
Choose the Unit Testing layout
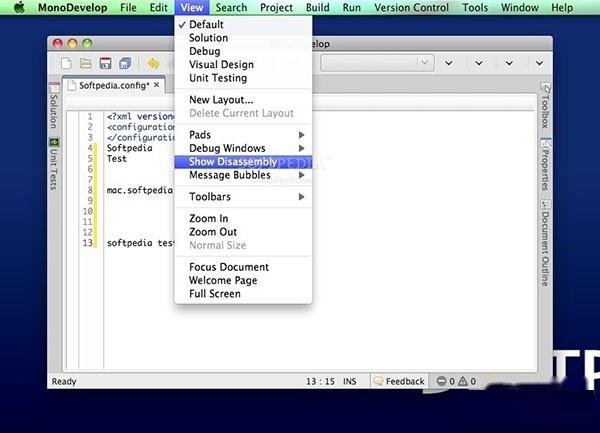(x=243, y=78)
